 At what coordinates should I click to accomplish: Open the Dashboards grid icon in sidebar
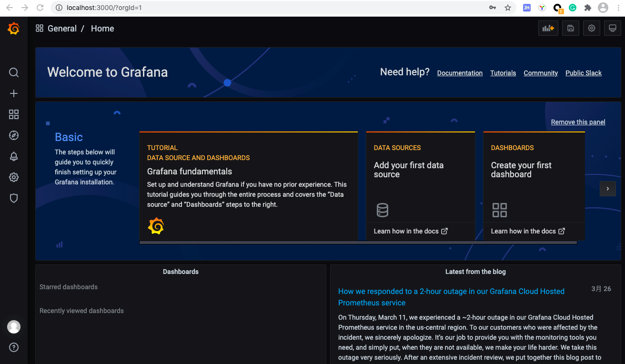14,114
